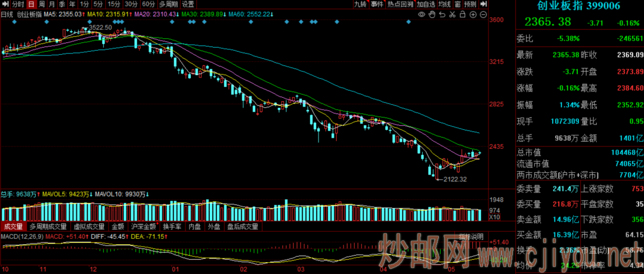Screen dimensions: 644x274
Task: Click 总市值 104468亿 row
Action: click(580, 153)
